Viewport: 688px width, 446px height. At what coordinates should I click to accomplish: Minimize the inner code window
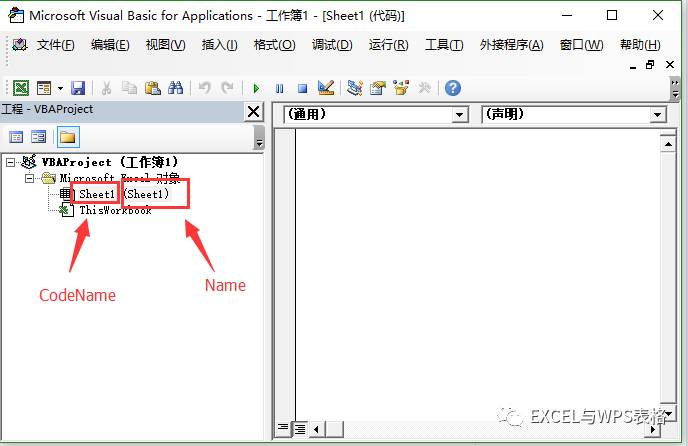[632, 66]
